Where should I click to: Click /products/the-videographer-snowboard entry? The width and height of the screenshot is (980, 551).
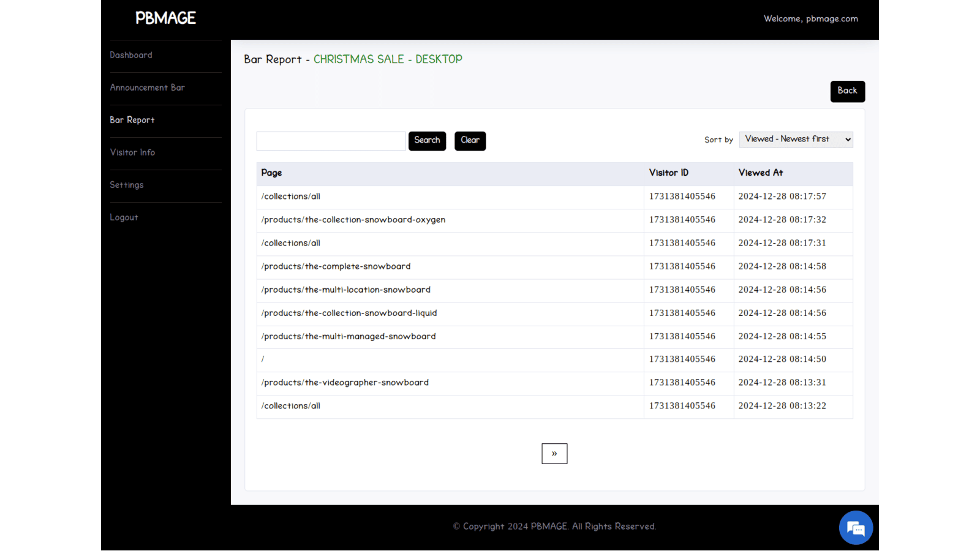coord(345,383)
